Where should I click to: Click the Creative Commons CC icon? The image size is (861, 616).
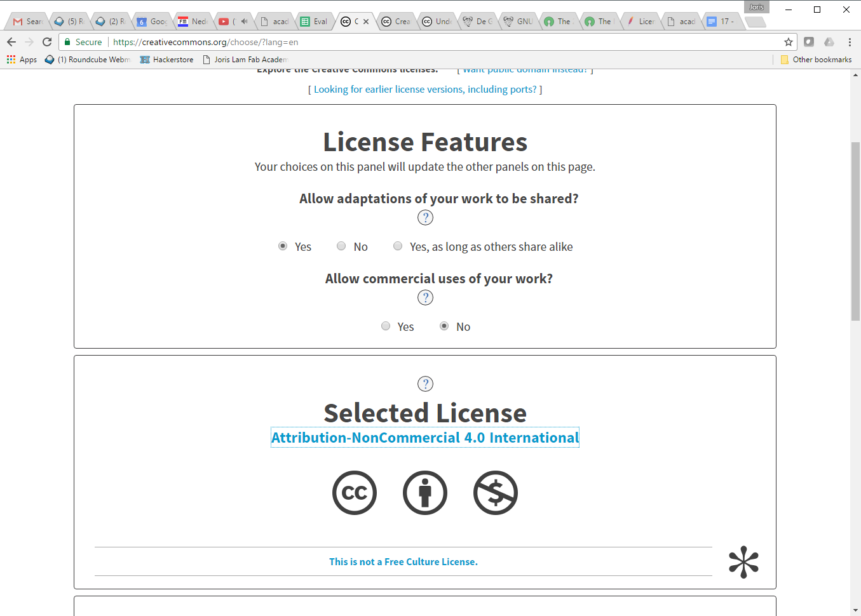tap(355, 493)
